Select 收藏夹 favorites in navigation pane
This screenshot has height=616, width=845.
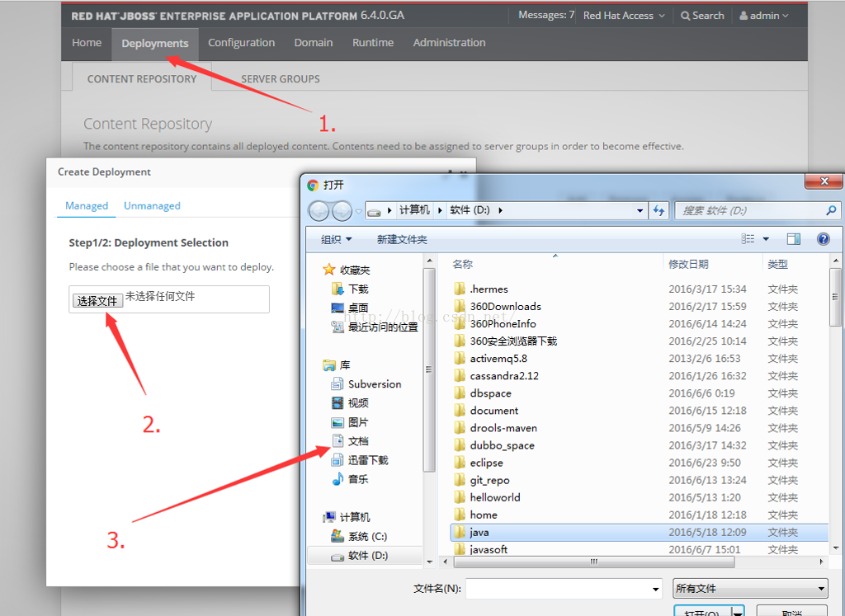pos(347,270)
